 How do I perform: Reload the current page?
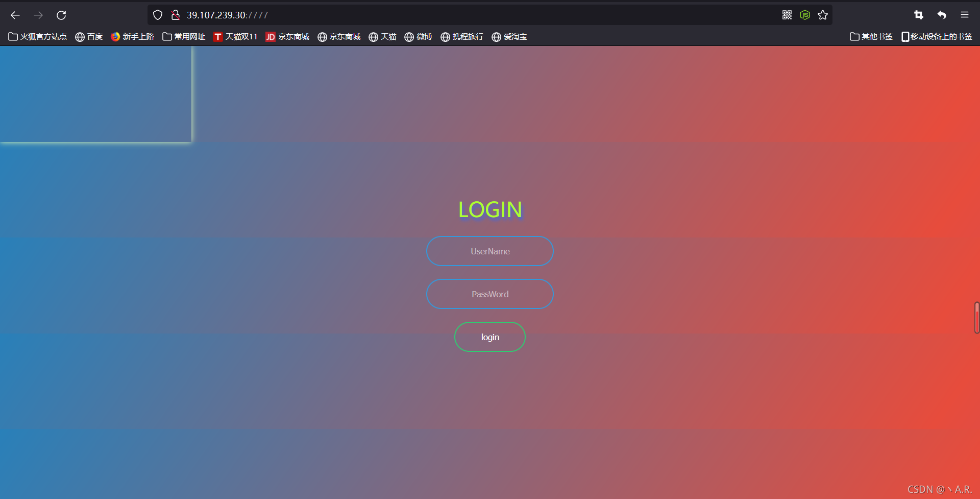point(61,15)
